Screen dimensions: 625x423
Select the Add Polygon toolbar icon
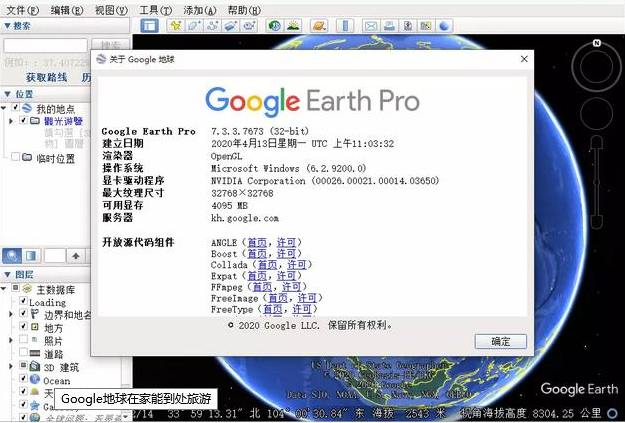click(x=194, y=26)
